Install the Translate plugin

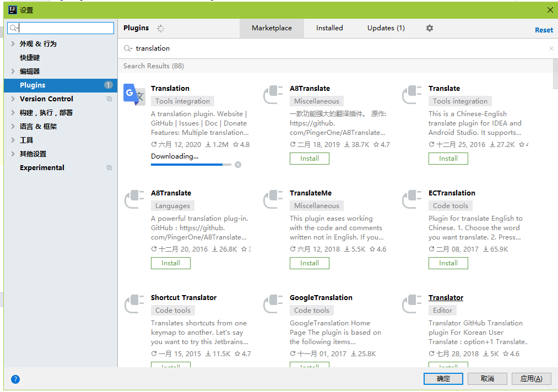point(448,159)
